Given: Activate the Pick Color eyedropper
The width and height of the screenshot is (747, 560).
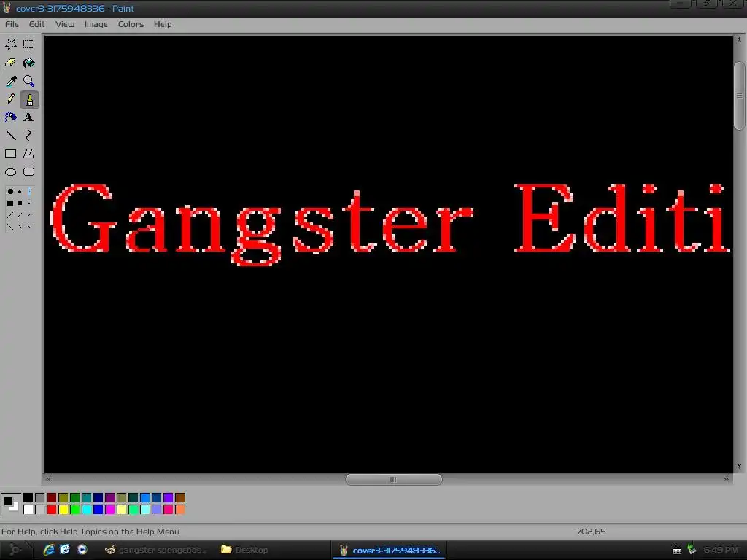Looking at the screenshot, I should [x=10, y=81].
